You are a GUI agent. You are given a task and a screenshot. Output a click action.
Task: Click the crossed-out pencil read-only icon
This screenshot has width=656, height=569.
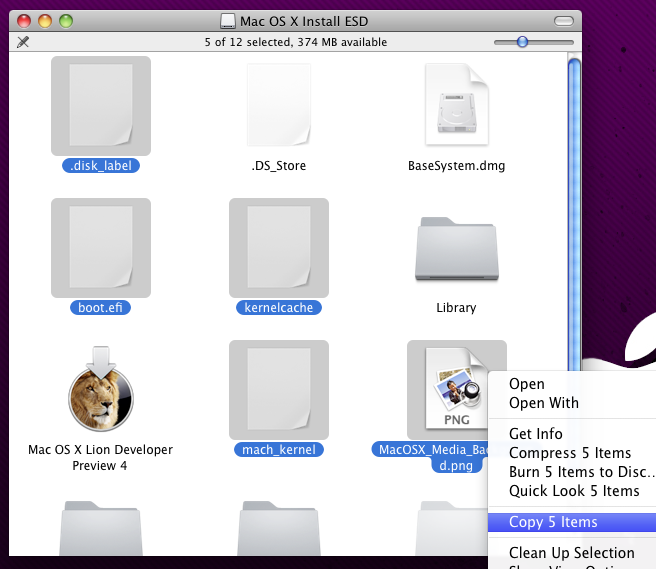point(23,42)
